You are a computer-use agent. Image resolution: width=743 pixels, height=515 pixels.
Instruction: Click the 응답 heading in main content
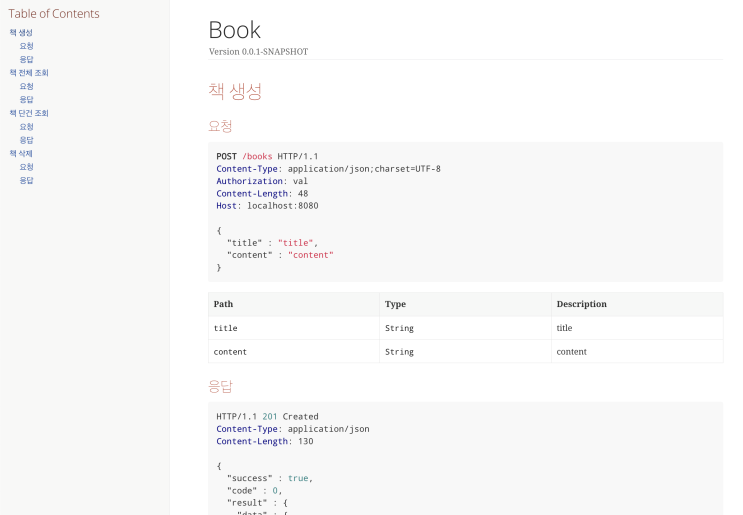point(220,386)
